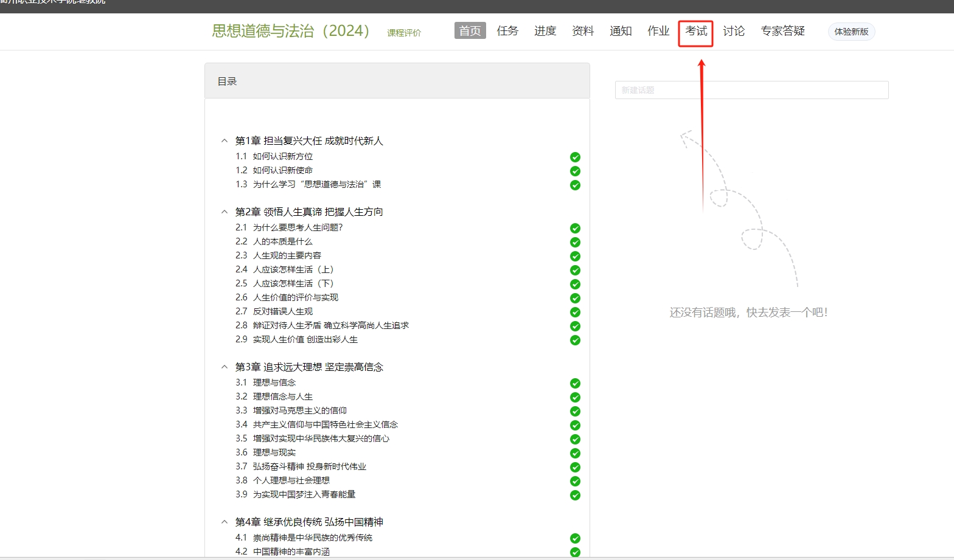Click the 新建话题 new topic input
The image size is (954, 560).
click(x=751, y=90)
